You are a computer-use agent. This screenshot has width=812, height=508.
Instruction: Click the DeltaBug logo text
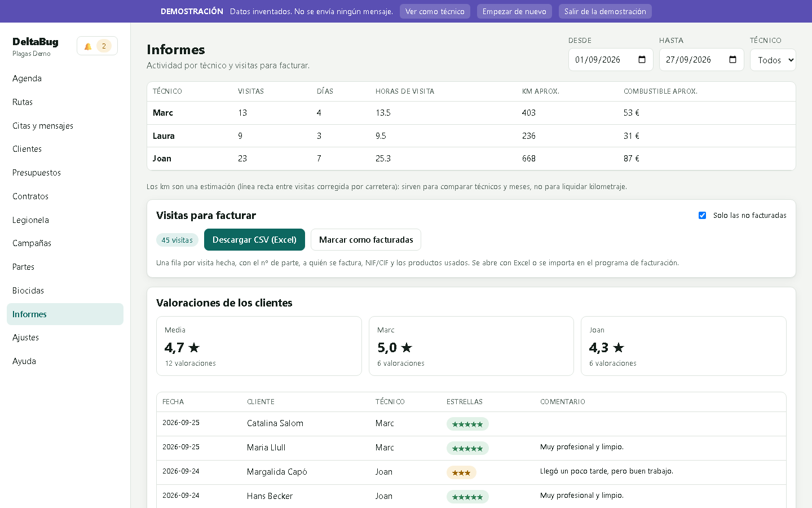pos(36,42)
